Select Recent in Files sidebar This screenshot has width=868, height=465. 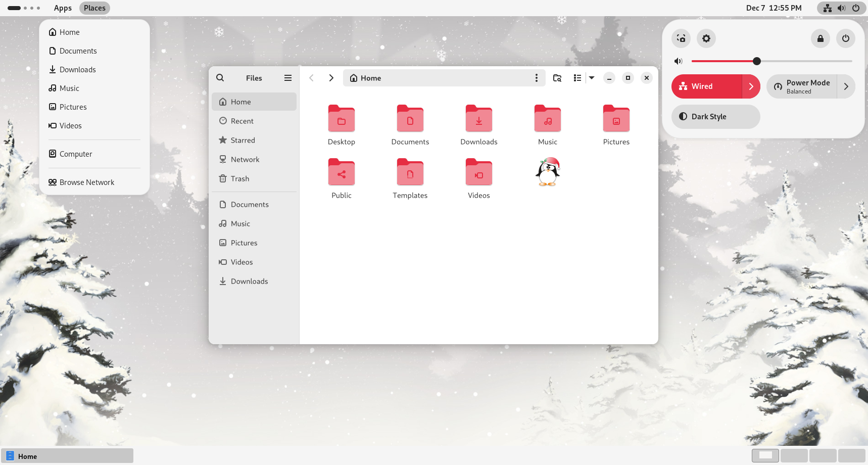254,121
